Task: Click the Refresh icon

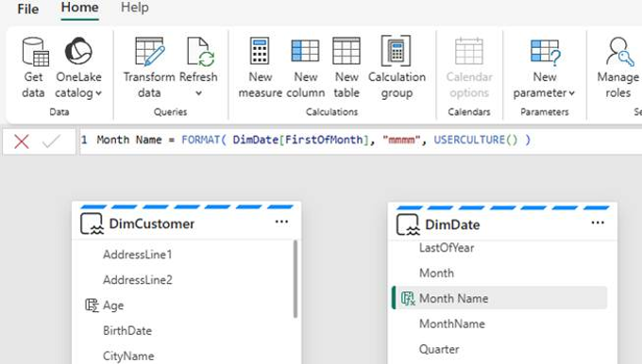Action: click(199, 52)
